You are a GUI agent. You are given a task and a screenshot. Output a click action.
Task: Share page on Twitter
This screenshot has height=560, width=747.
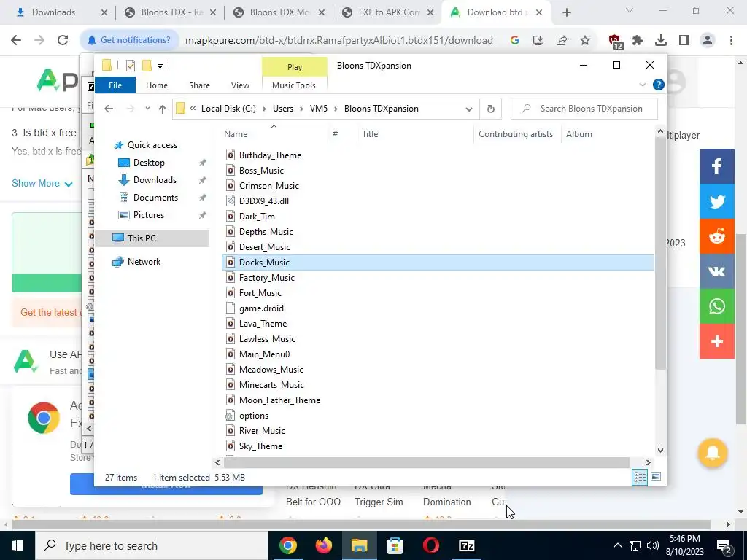point(717,201)
